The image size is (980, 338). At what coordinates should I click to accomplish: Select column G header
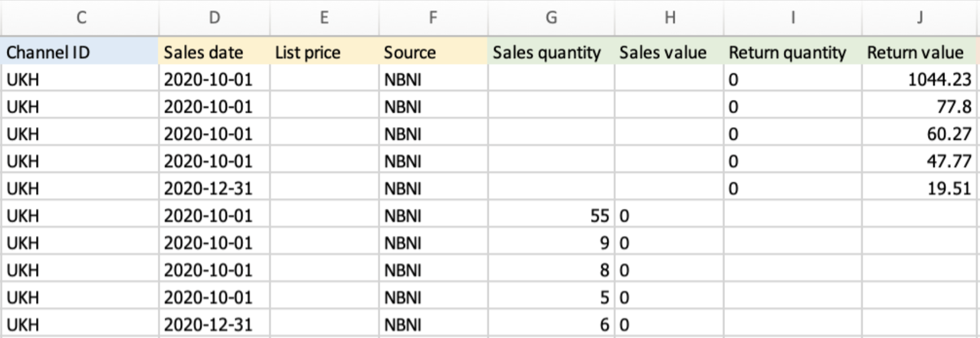(x=551, y=18)
